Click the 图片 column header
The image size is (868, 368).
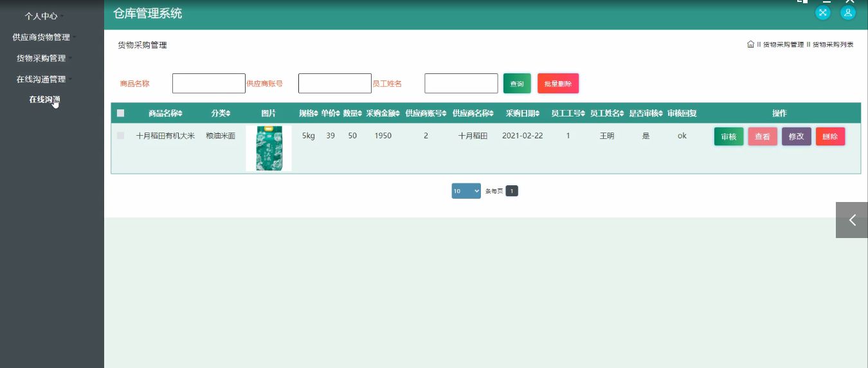(269, 113)
